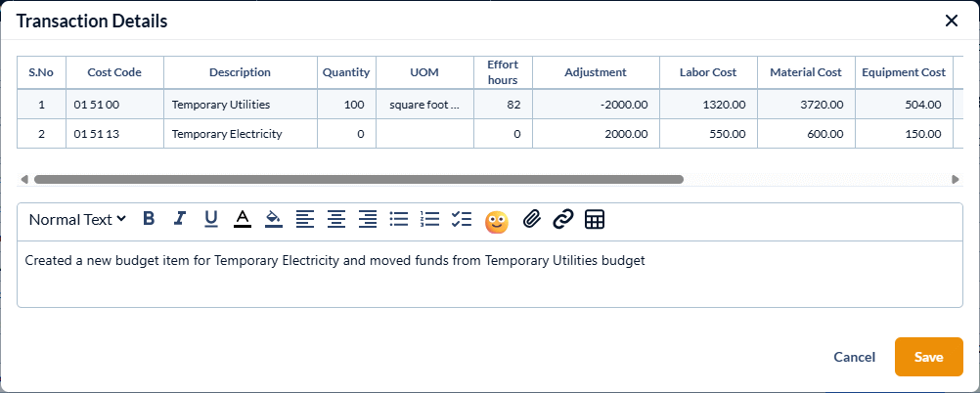The image size is (980, 393).
Task: Select the Temporary Electricity row
Action: (227, 134)
